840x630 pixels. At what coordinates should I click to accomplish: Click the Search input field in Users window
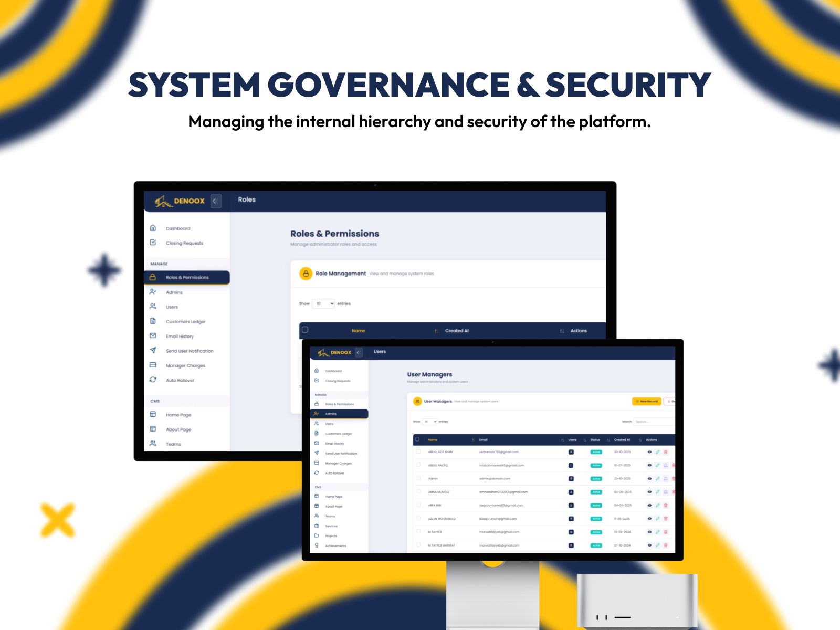(x=654, y=422)
